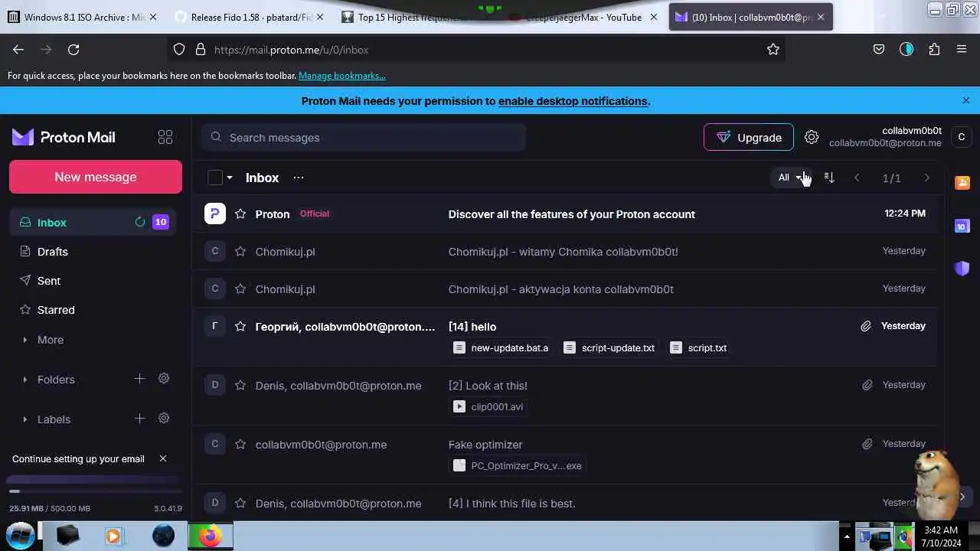Open the Proton apps grid icon
The image size is (980, 551).
[x=165, y=138]
